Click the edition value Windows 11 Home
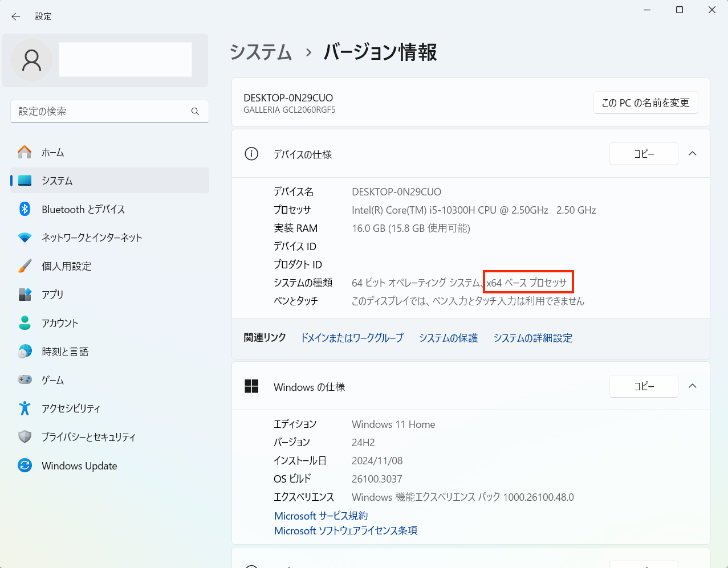Screen dimensions: 728x568 point(393,424)
